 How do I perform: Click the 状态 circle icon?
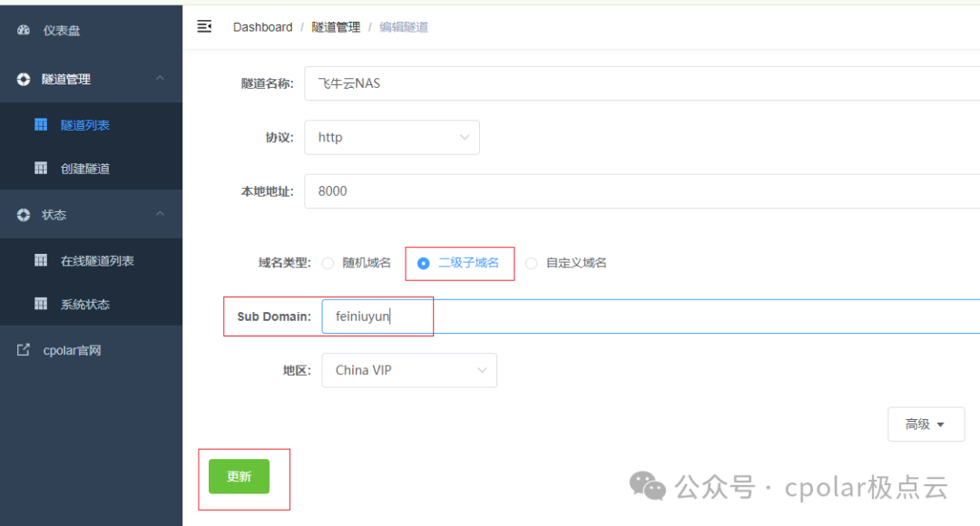24,215
